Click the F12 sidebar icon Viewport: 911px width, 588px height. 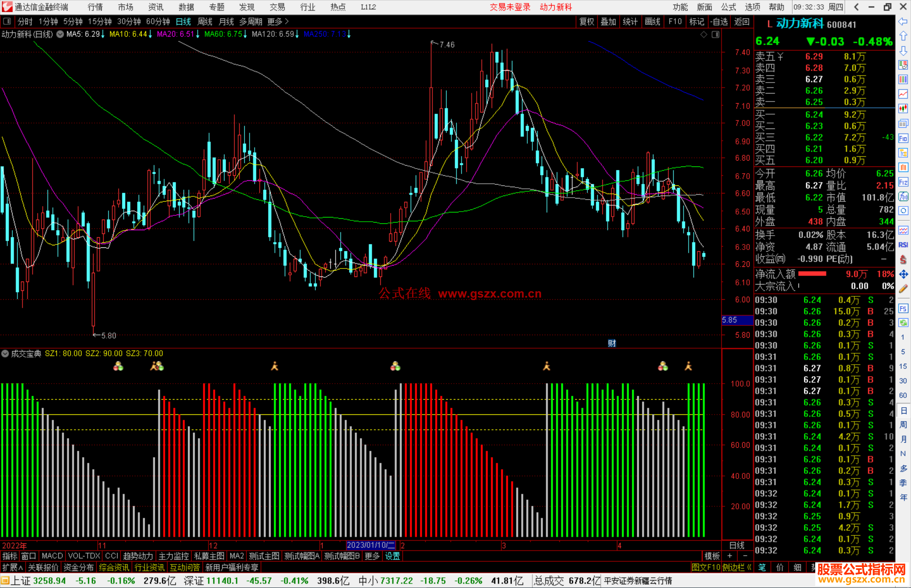coord(903,182)
